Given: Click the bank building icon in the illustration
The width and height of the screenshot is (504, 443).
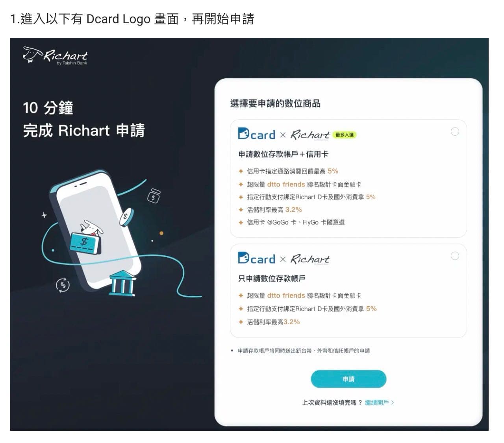Looking at the screenshot, I should [122, 283].
